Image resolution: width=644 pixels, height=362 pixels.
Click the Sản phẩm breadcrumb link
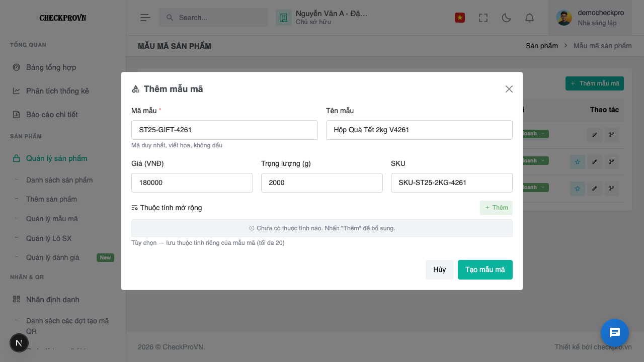click(x=542, y=46)
